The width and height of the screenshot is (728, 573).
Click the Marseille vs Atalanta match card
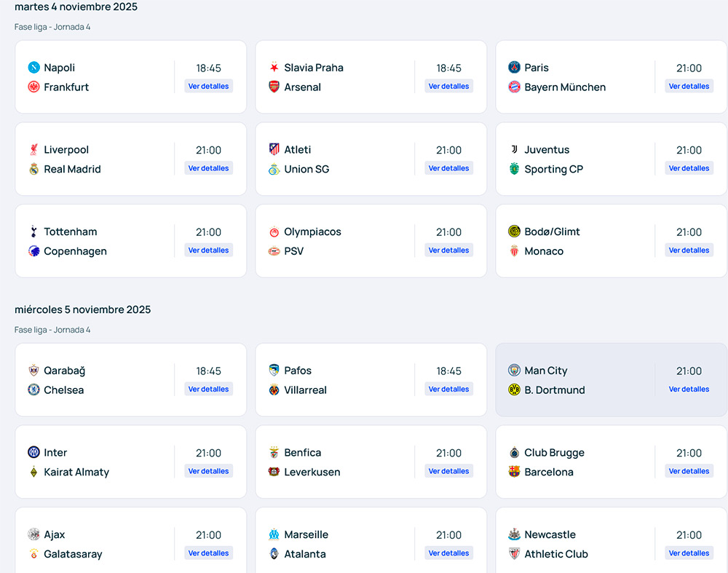pos(371,542)
